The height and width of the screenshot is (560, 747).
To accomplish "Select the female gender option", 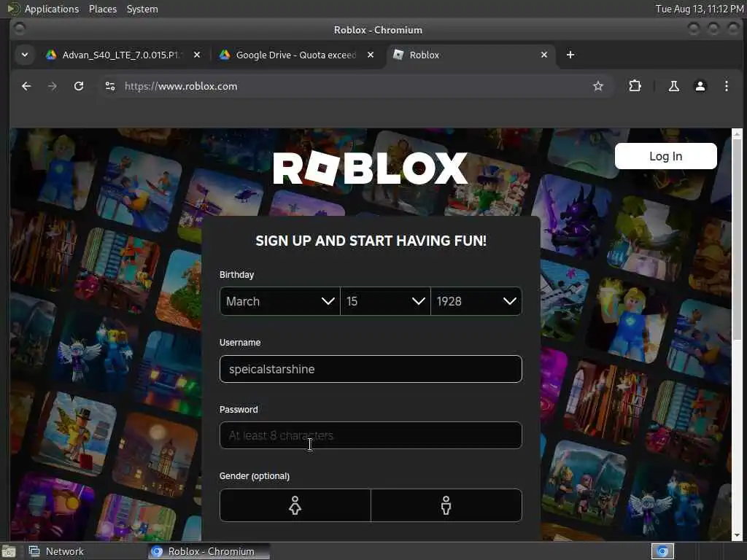I will tap(295, 505).
